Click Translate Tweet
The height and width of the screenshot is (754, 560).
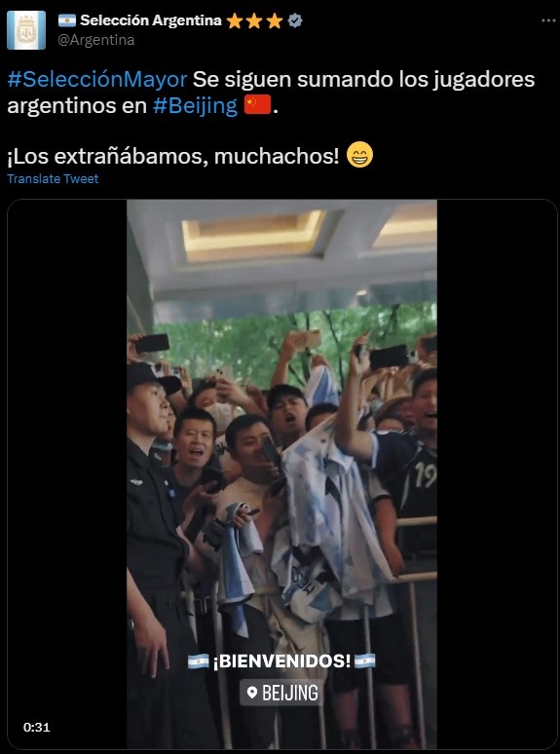point(53,179)
